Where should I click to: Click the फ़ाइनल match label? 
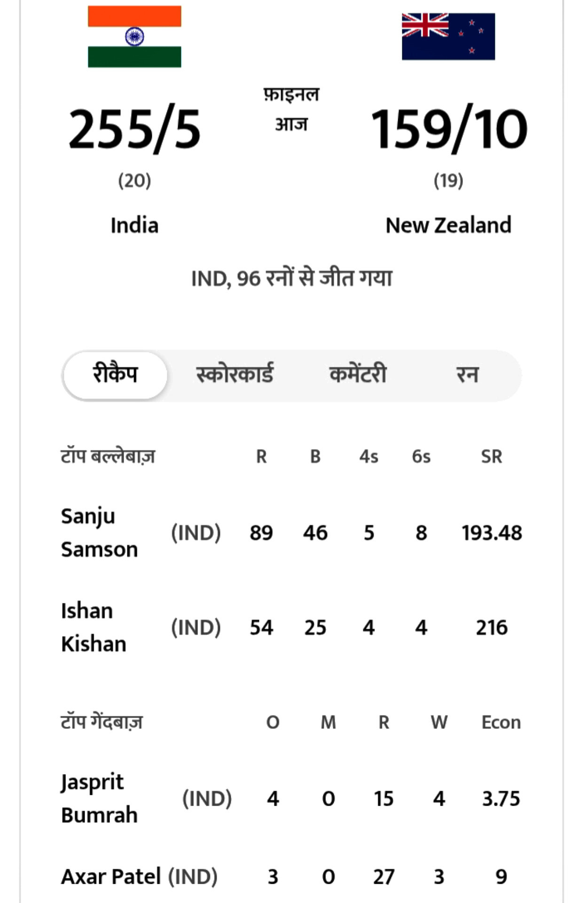click(291, 95)
